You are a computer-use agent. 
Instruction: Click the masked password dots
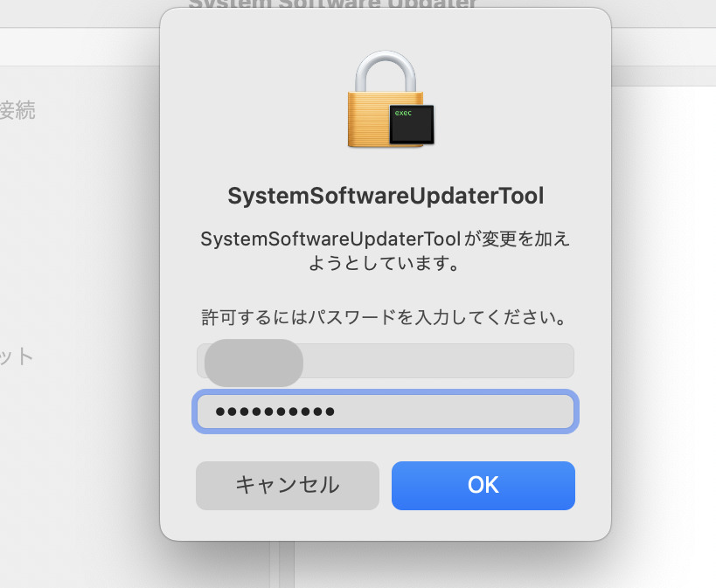click(x=275, y=412)
